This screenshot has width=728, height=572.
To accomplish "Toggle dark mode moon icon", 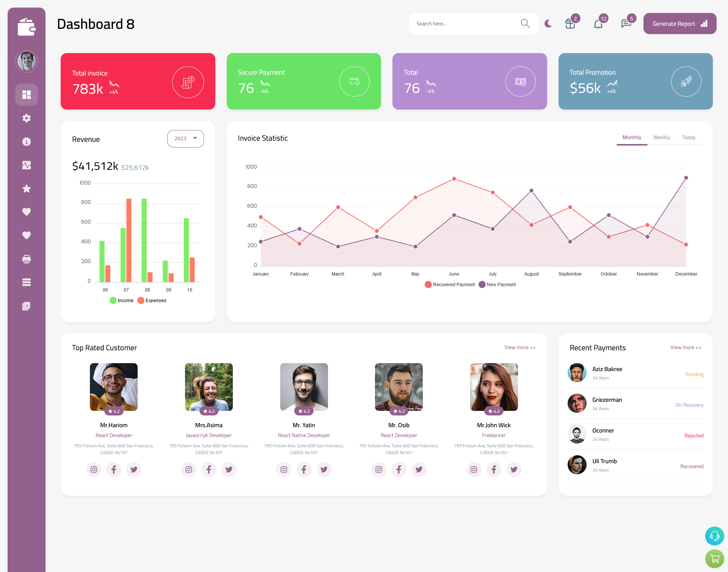I will click(x=548, y=24).
